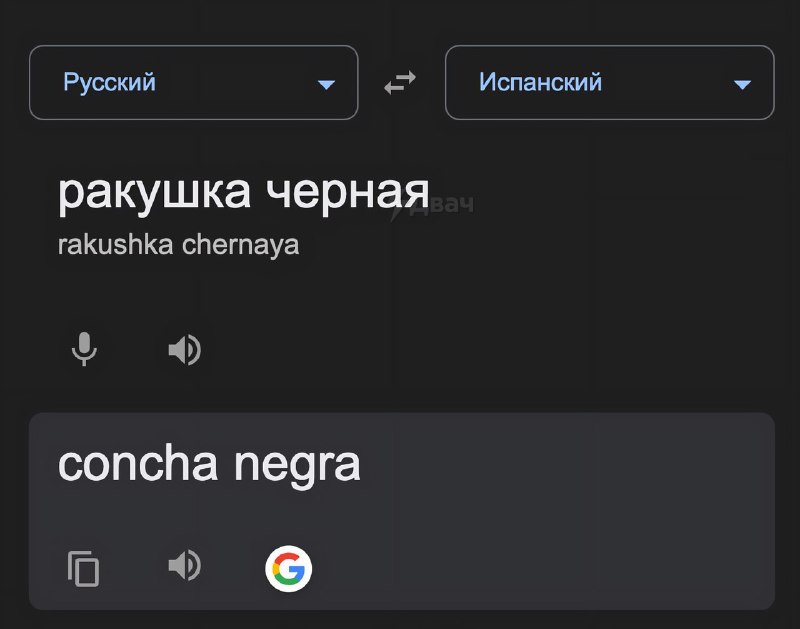The width and height of the screenshot is (800, 629).
Task: Open the source language dropdown showing Русский
Action: coord(193,83)
